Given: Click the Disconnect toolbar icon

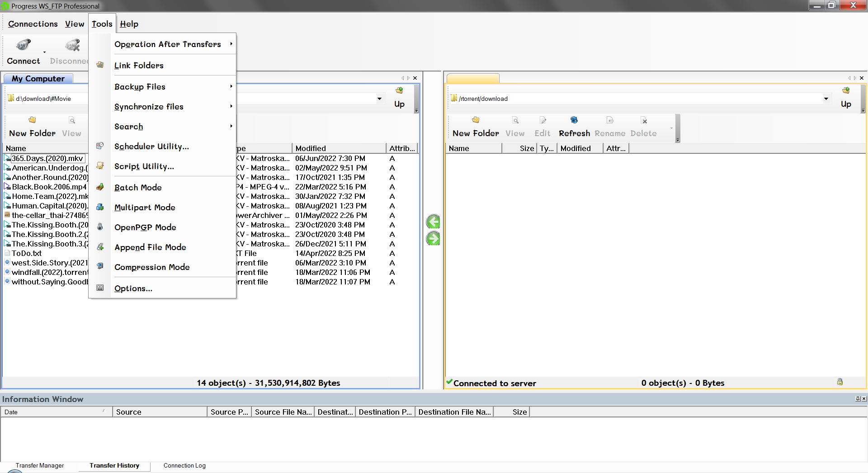Looking at the screenshot, I should click(72, 45).
